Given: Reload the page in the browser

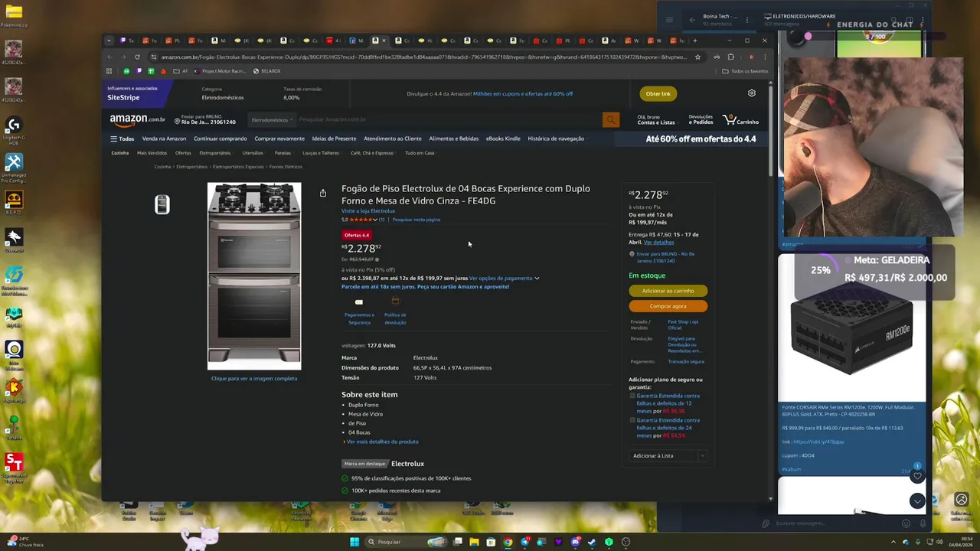Looking at the screenshot, I should pos(137,57).
